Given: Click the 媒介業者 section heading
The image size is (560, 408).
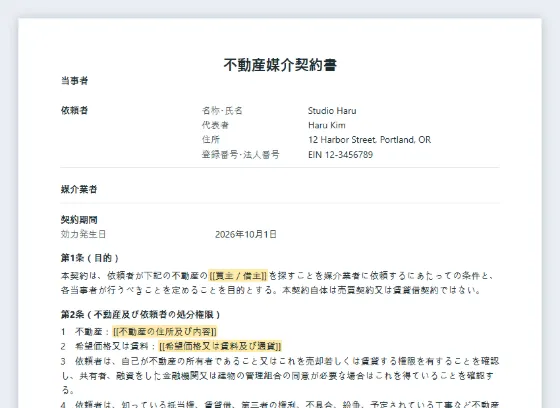Looking at the screenshot, I should (x=79, y=189).
